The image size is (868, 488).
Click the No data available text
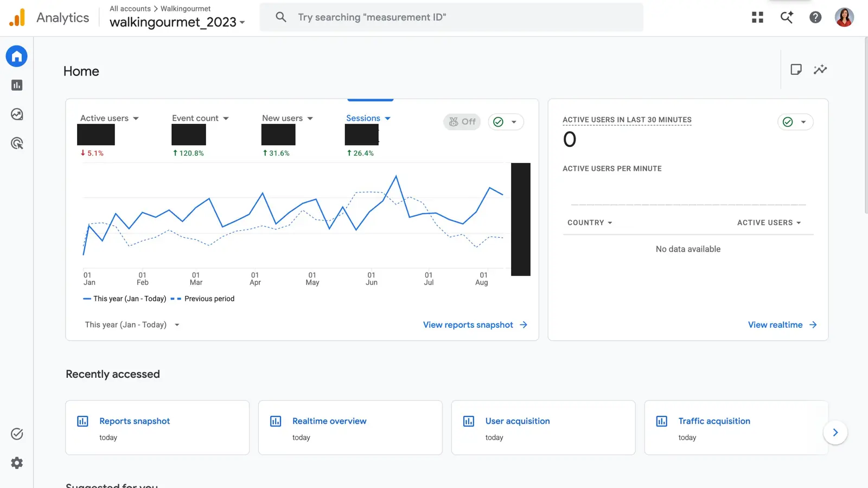point(688,249)
